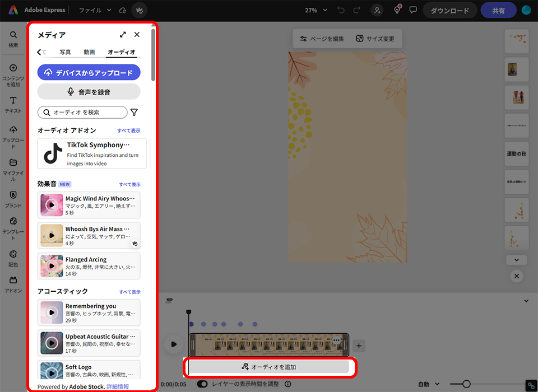Image resolution: width=538 pixels, height=392 pixels.
Task: Open the Text tool in sidebar
Action: tap(13, 104)
